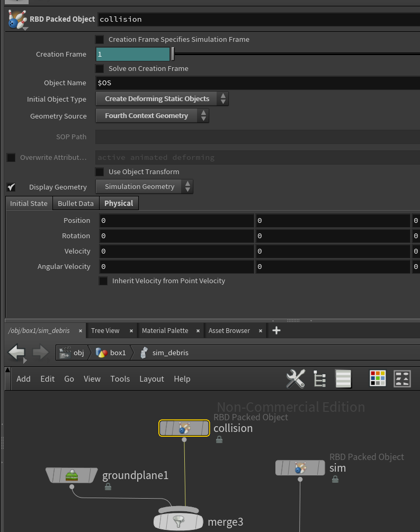
Task: Click the pane splitter handle dots
Action: click(x=293, y=320)
